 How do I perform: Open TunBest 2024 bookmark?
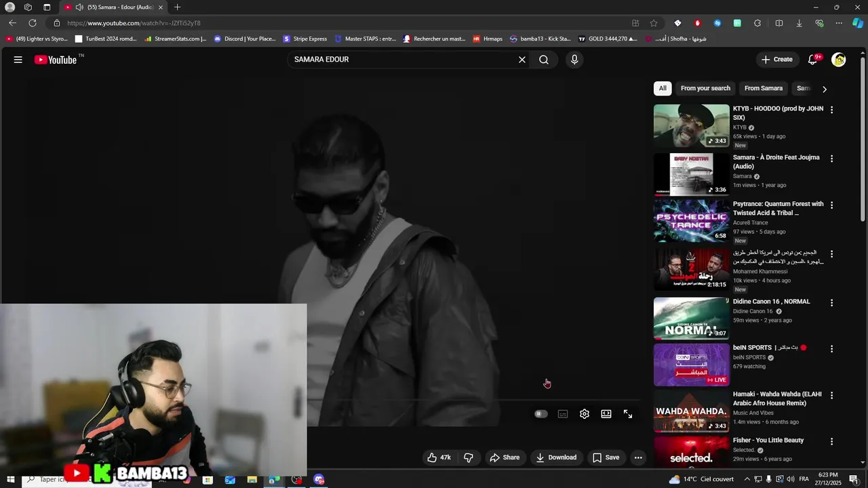pos(106,39)
